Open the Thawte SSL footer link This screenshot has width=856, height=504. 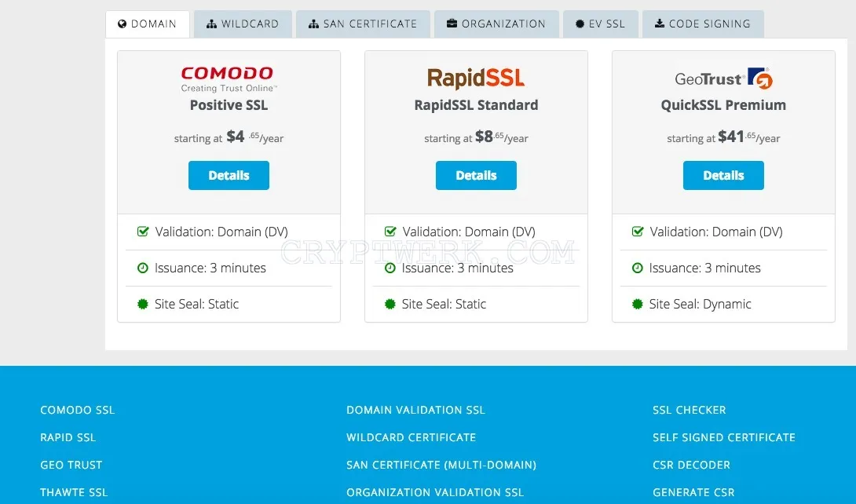pos(74,492)
